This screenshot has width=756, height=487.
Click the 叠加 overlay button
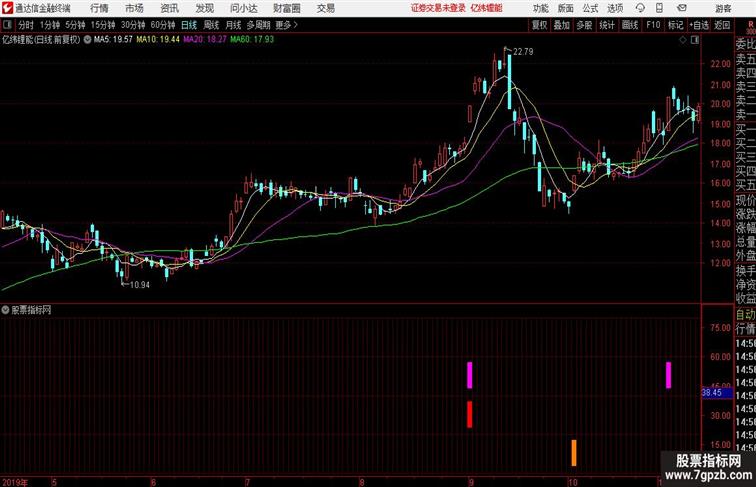[562, 25]
